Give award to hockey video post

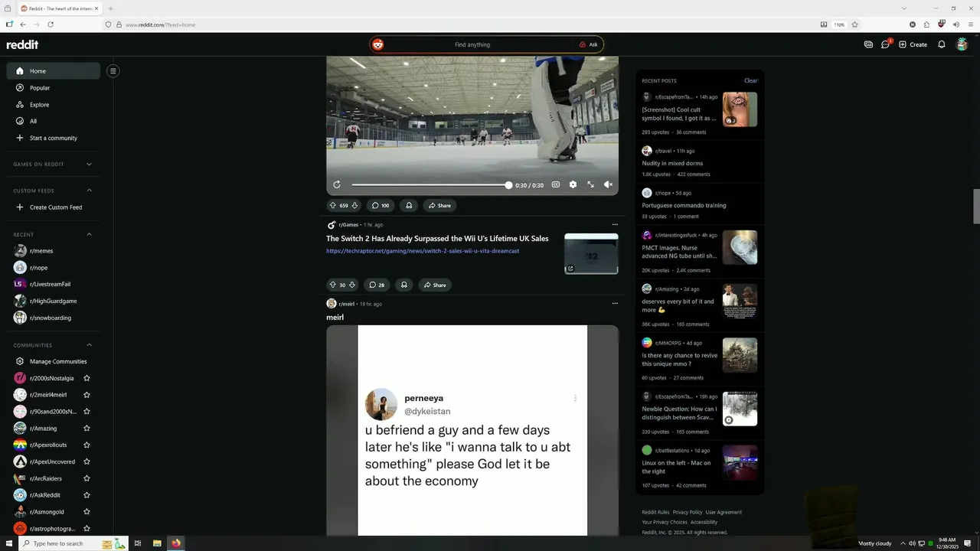click(x=409, y=205)
